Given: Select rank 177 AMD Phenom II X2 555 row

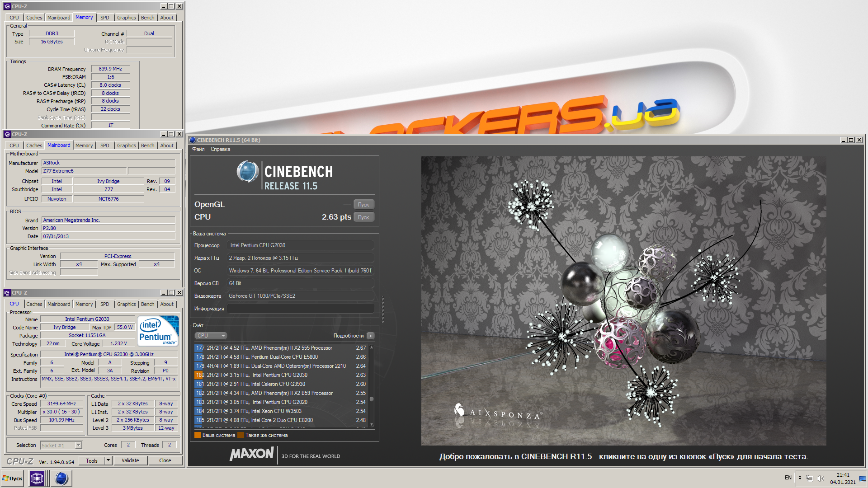Looking at the screenshot, I should 281,348.
